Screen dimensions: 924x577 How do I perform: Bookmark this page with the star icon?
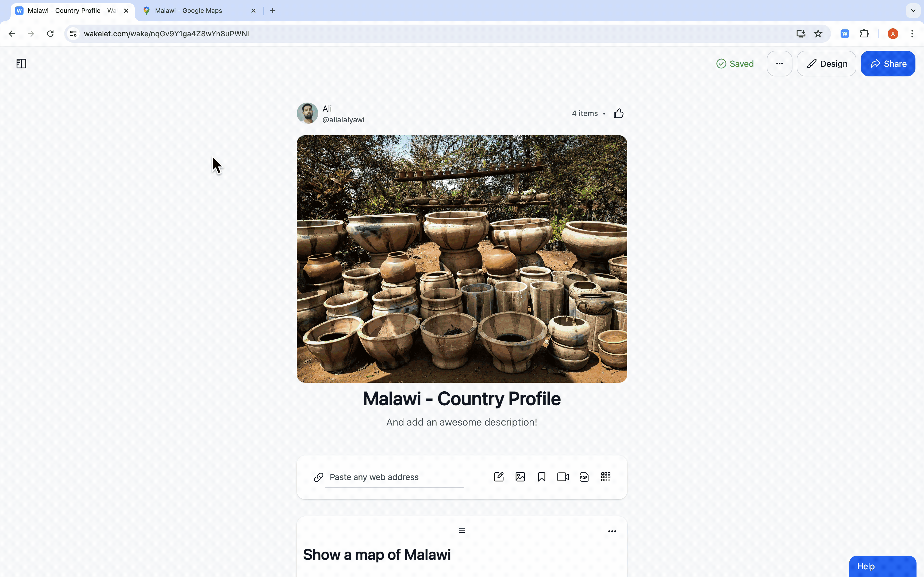pos(818,34)
